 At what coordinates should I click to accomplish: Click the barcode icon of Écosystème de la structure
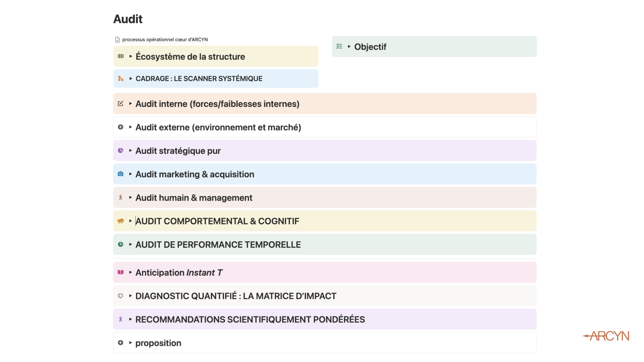(121, 56)
